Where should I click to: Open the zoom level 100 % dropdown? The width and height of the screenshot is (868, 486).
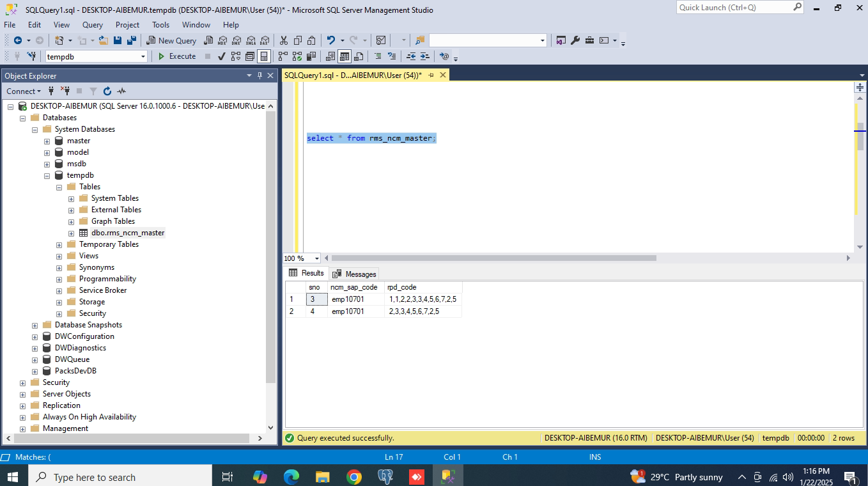317,258
